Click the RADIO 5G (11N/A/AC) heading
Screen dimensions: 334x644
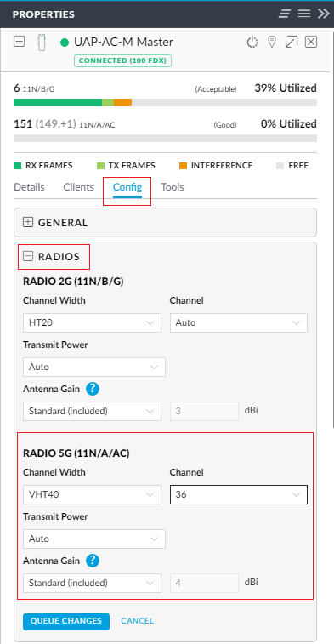[x=76, y=453]
